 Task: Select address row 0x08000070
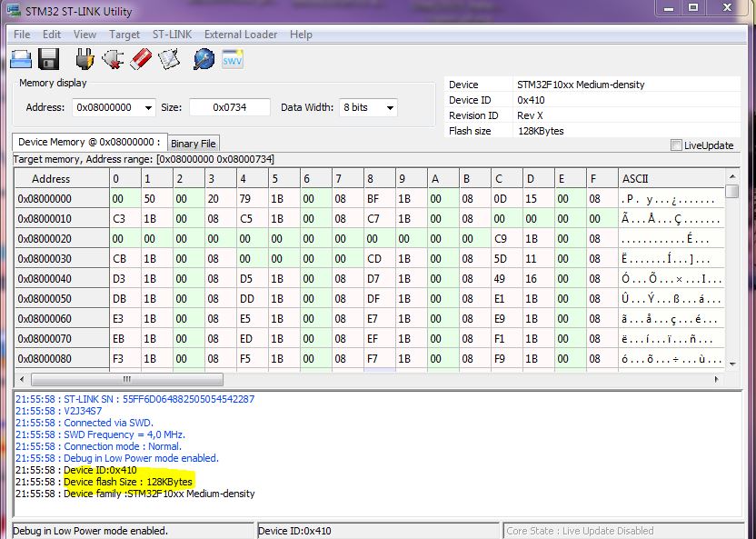pos(62,339)
